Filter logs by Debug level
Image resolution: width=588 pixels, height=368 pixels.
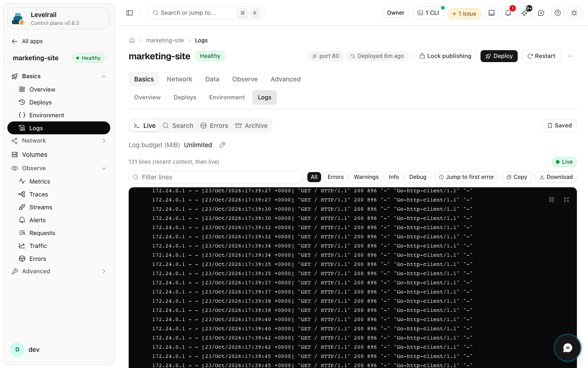[x=418, y=177]
